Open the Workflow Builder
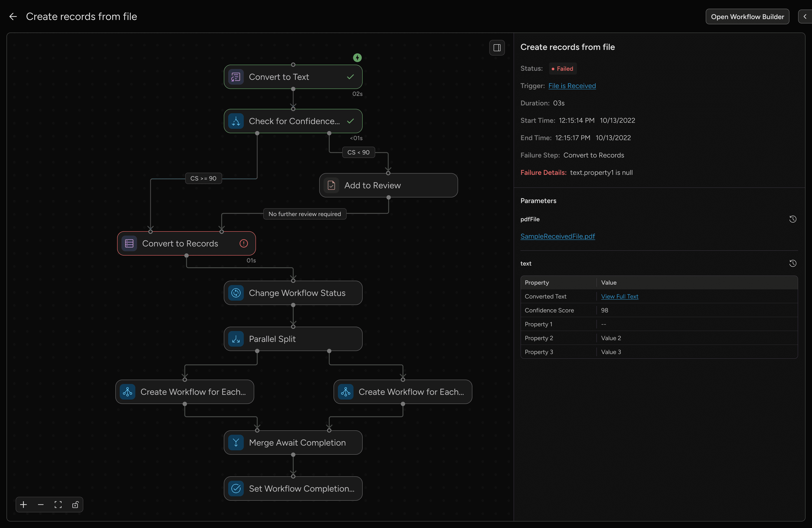The width and height of the screenshot is (812, 528). tap(747, 16)
